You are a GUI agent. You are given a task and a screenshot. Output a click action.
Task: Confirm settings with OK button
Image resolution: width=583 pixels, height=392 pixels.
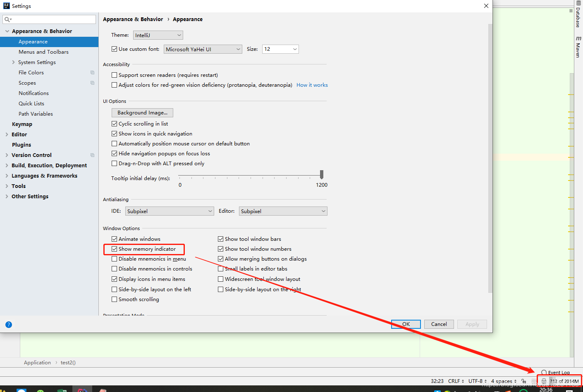coord(406,324)
